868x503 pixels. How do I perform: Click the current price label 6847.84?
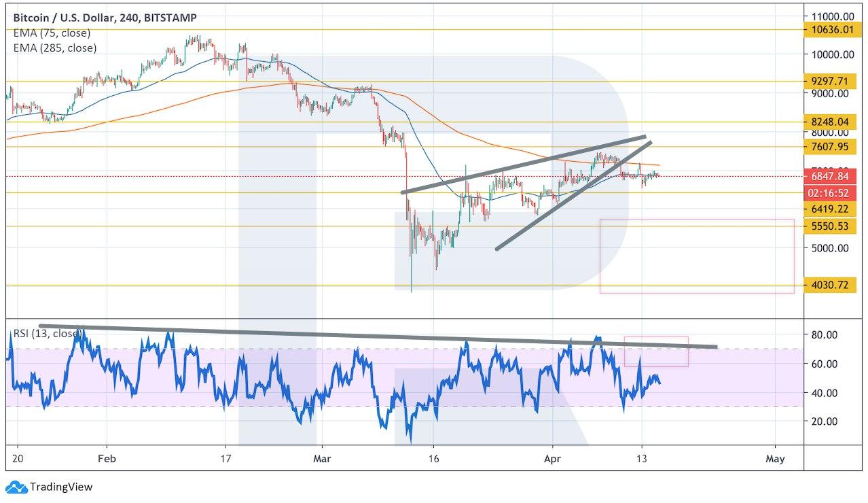[831, 176]
